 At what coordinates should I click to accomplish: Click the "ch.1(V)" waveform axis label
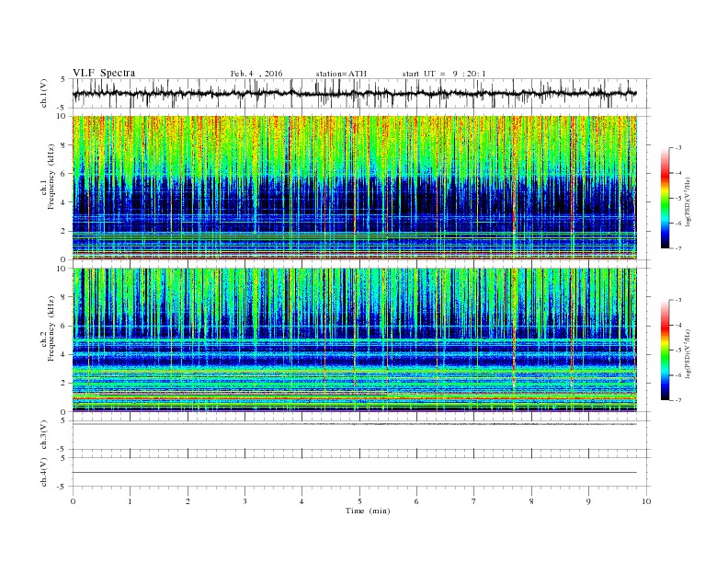click(x=44, y=93)
